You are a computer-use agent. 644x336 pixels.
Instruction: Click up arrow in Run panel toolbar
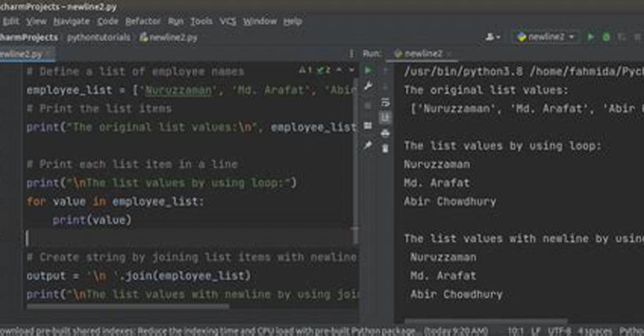click(x=385, y=70)
